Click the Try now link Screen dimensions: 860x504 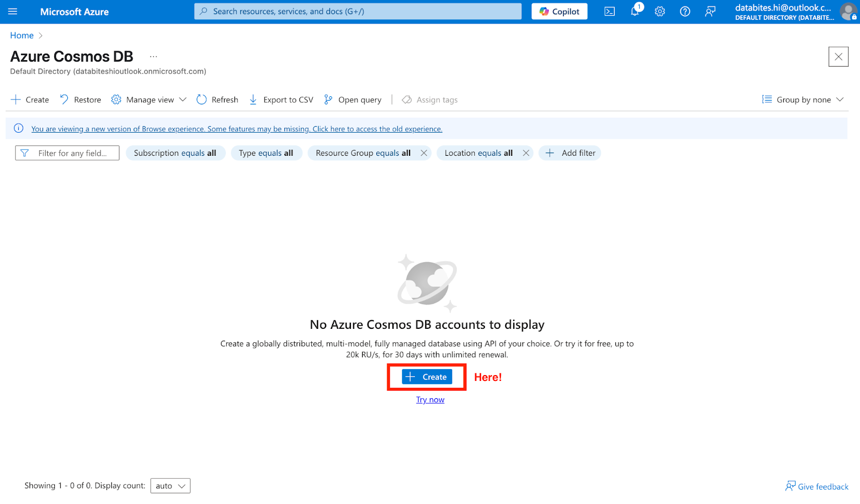430,400
